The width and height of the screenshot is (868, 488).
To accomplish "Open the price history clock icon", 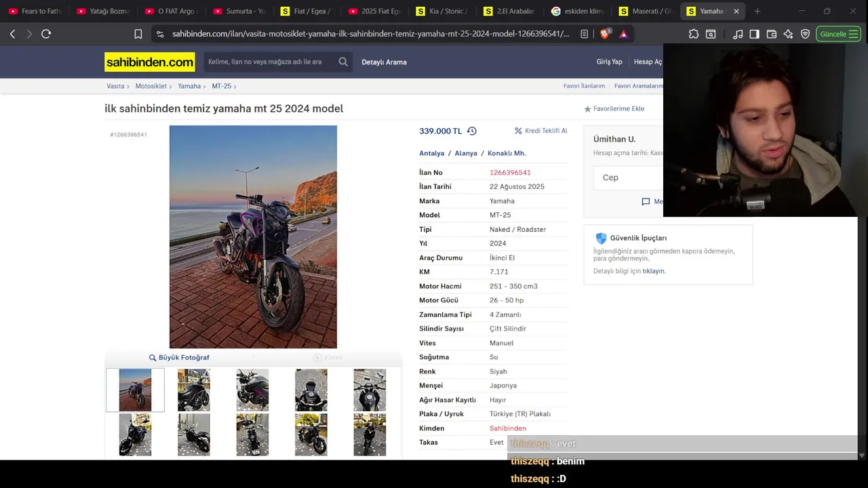I will click(x=472, y=131).
